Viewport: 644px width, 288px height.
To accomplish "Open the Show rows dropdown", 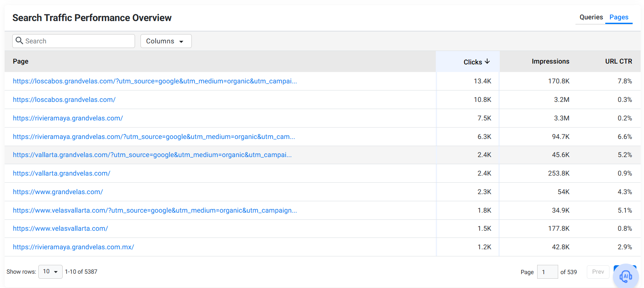I will [50, 272].
